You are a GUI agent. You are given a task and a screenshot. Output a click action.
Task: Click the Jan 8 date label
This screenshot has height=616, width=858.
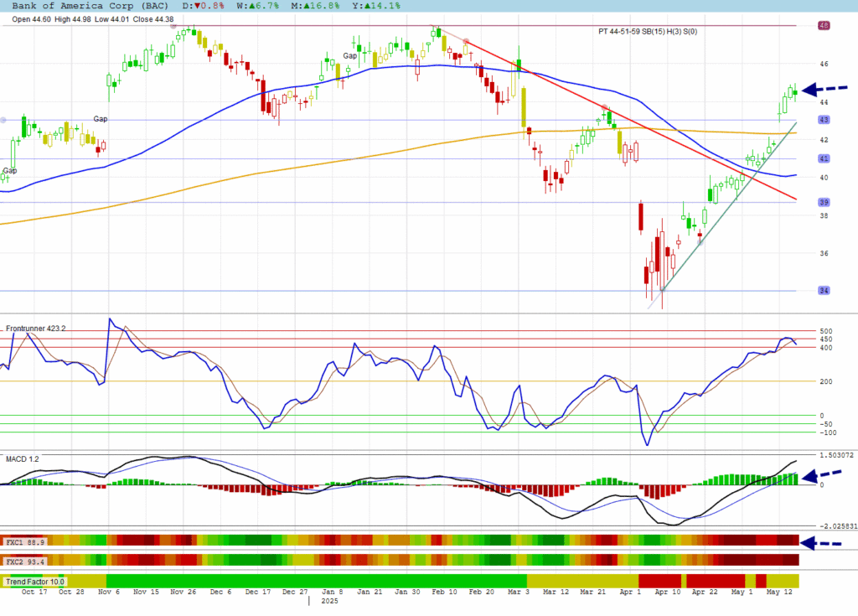[332, 592]
